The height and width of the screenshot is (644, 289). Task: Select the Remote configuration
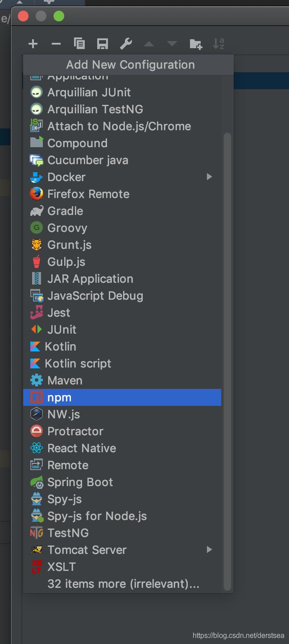point(122,465)
